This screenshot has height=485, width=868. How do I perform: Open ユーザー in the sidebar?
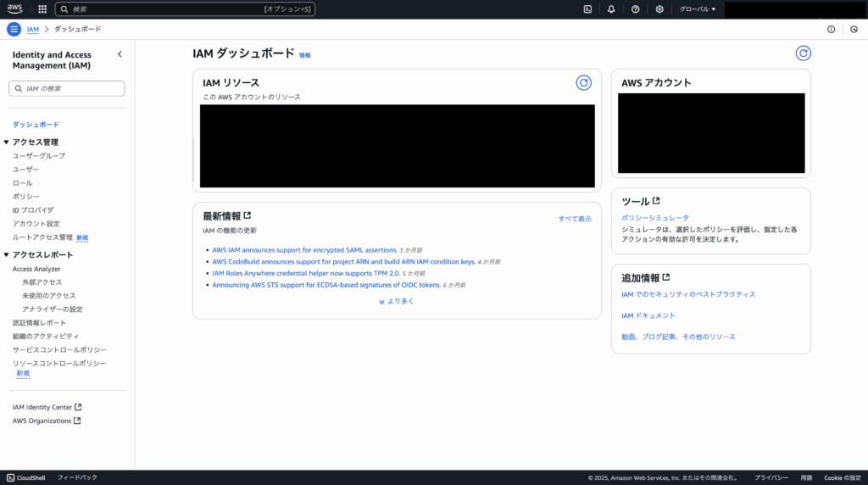pos(25,170)
